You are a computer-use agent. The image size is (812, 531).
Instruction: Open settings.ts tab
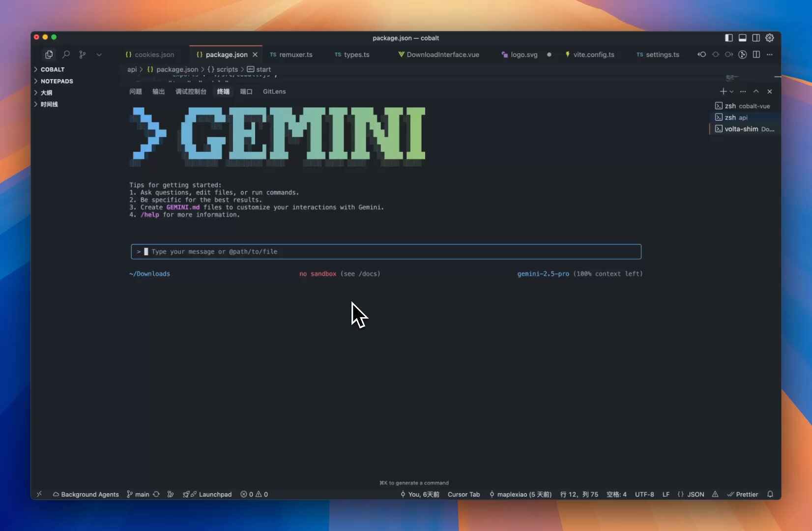point(658,55)
